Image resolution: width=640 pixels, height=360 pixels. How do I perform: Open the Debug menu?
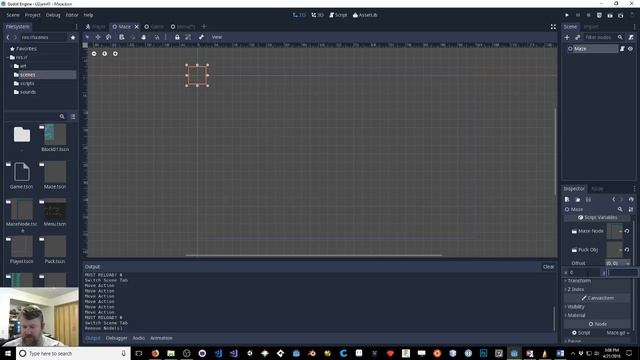point(53,15)
